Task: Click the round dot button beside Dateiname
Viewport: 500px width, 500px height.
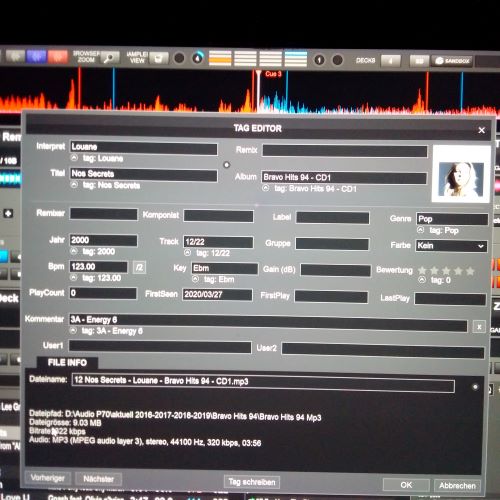Action: (475, 387)
